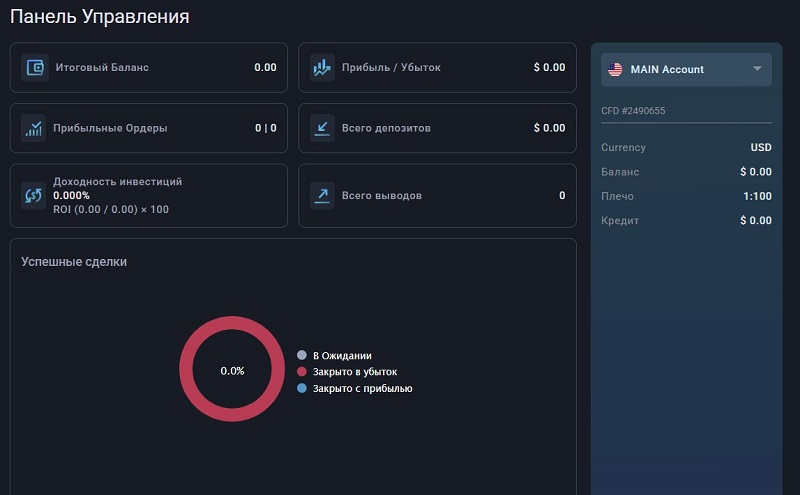Click the Прибыльные Ордеры bar chart icon

[x=35, y=128]
